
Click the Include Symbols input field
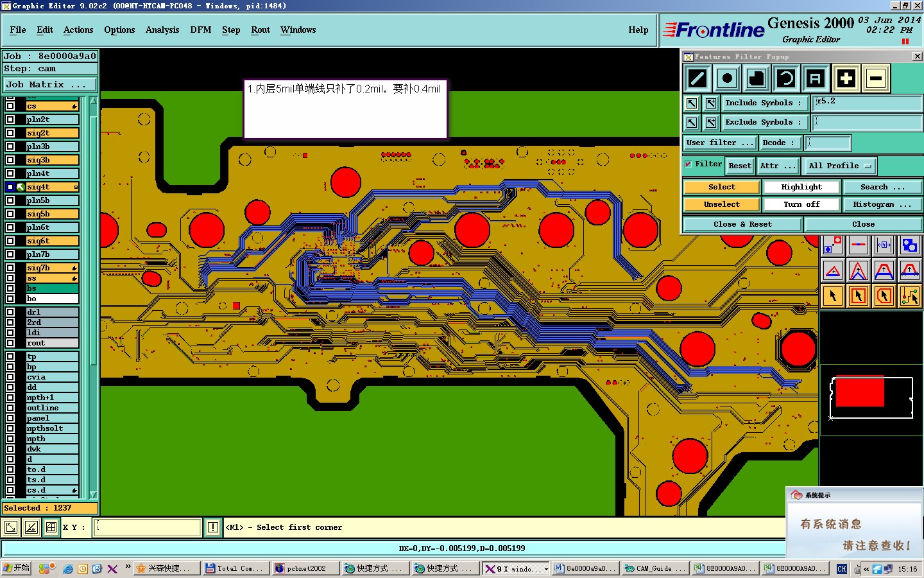click(868, 103)
